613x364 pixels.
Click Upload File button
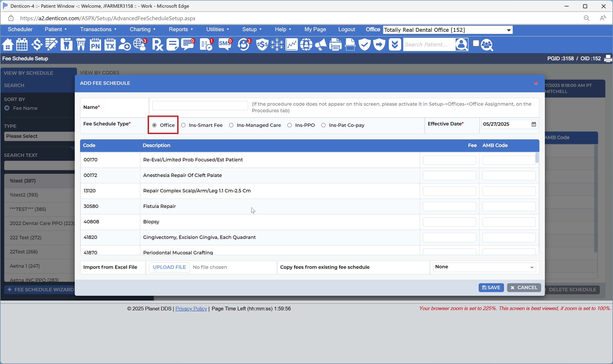[169, 267]
